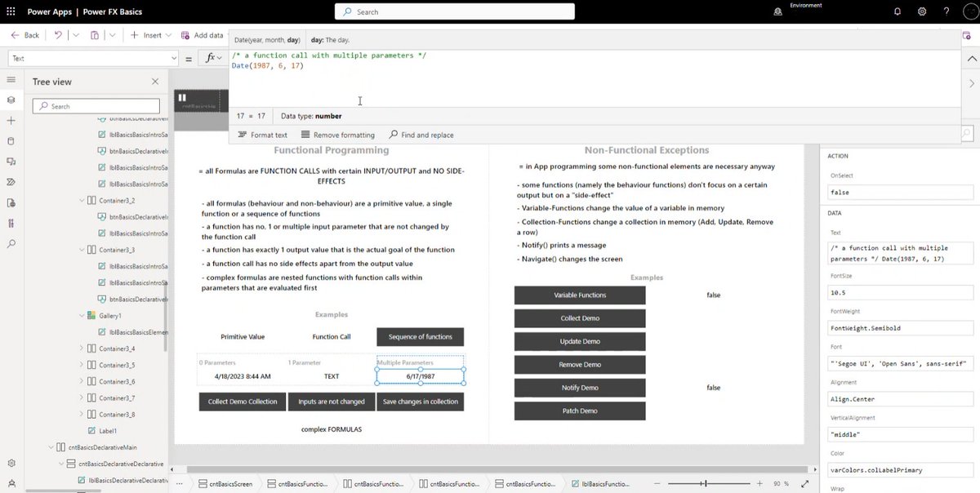Click Add data in the command bar
Screen dimensions: 980x493
[202, 35]
